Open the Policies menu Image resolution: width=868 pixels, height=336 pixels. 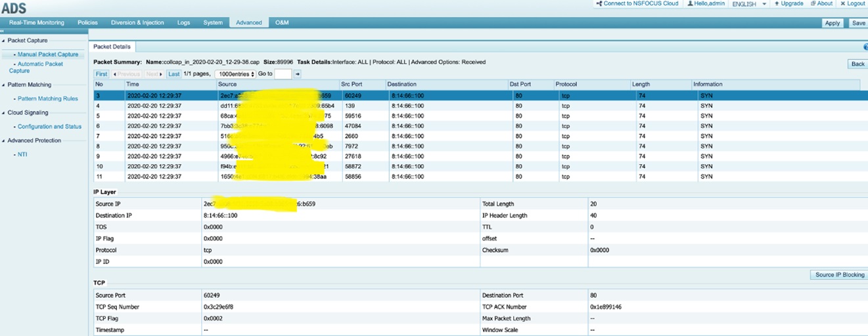[x=87, y=22]
